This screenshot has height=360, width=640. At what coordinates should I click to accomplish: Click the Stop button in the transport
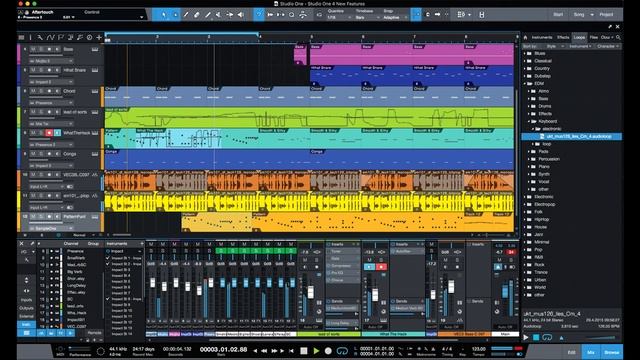pyautogui.click(x=304, y=351)
